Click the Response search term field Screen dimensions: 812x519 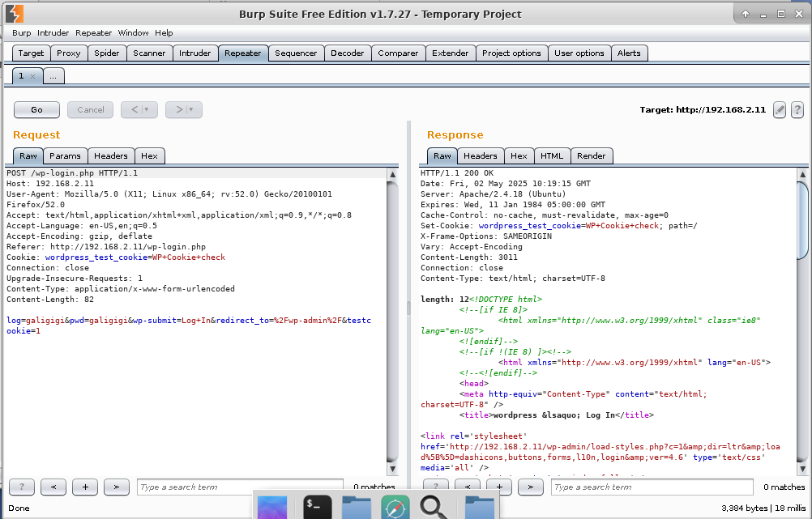pyautogui.click(x=652, y=487)
